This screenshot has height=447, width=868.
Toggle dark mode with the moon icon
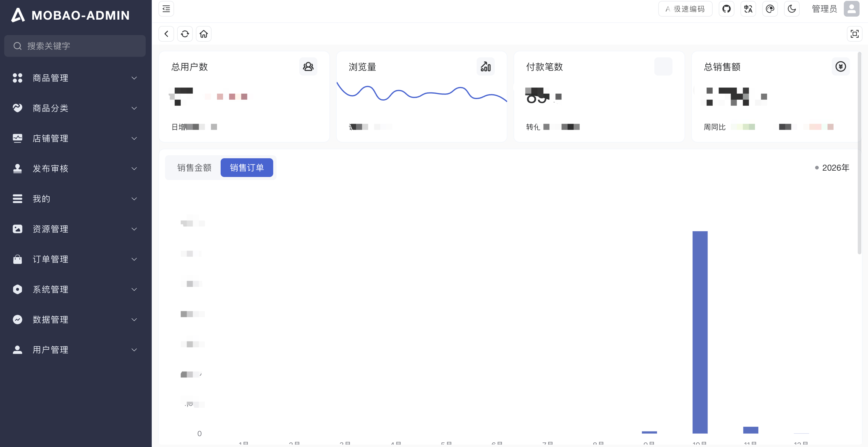coord(792,9)
